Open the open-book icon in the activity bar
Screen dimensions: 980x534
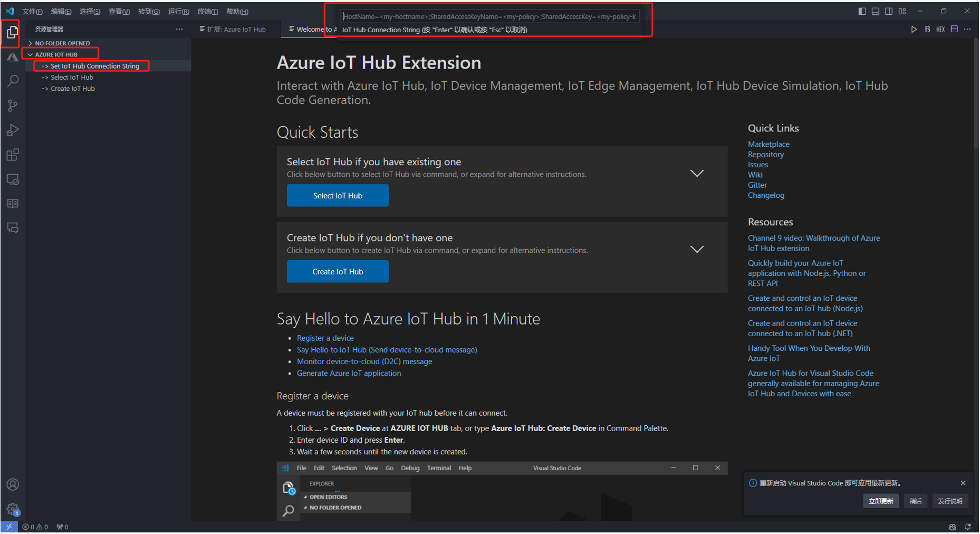click(x=13, y=204)
